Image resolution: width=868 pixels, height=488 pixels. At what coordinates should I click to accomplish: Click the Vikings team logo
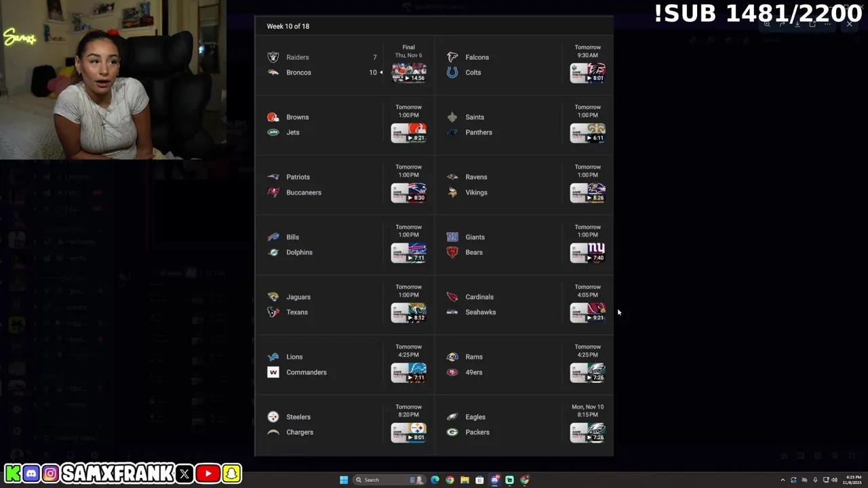(452, 192)
